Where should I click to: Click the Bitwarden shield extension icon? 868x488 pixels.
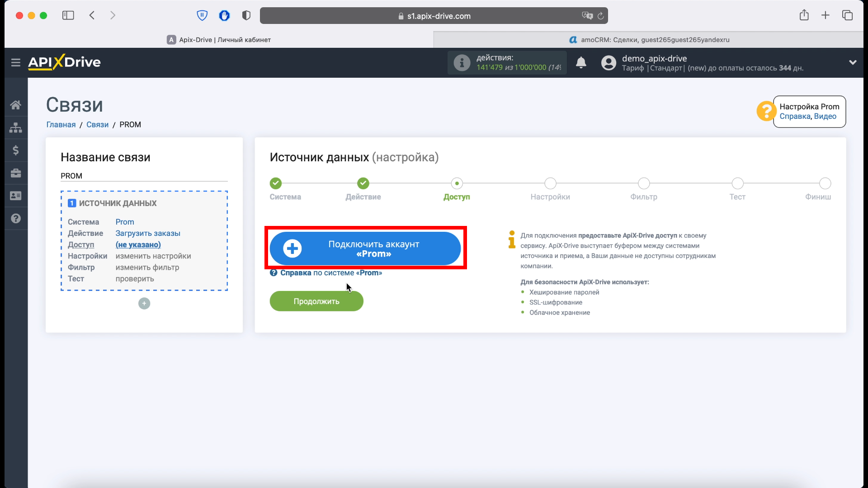202,16
